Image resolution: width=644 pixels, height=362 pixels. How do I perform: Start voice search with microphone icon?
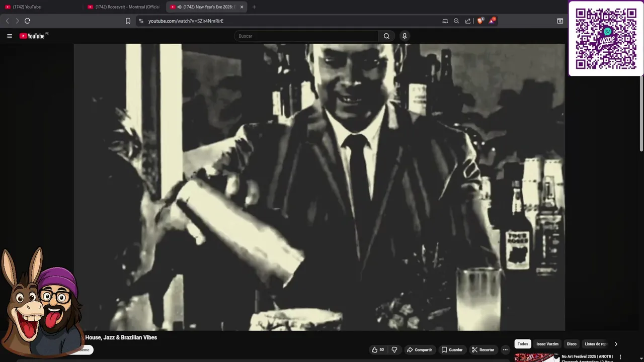[x=405, y=36]
